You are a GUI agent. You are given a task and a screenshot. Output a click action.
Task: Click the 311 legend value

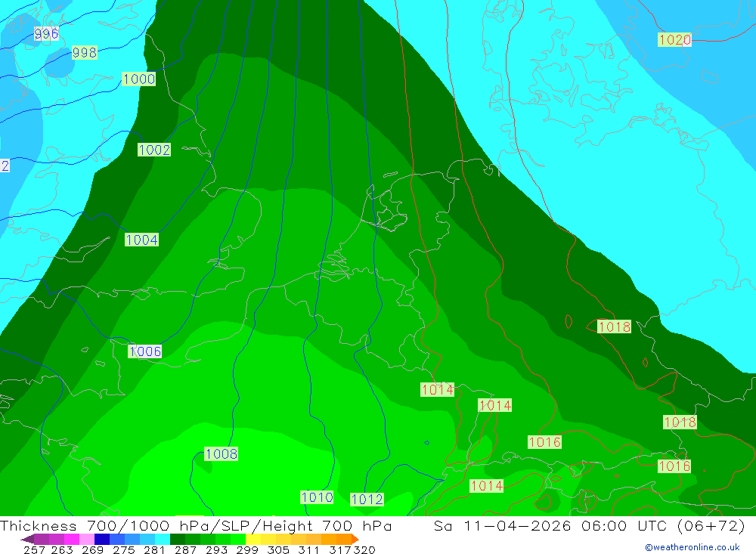308,550
